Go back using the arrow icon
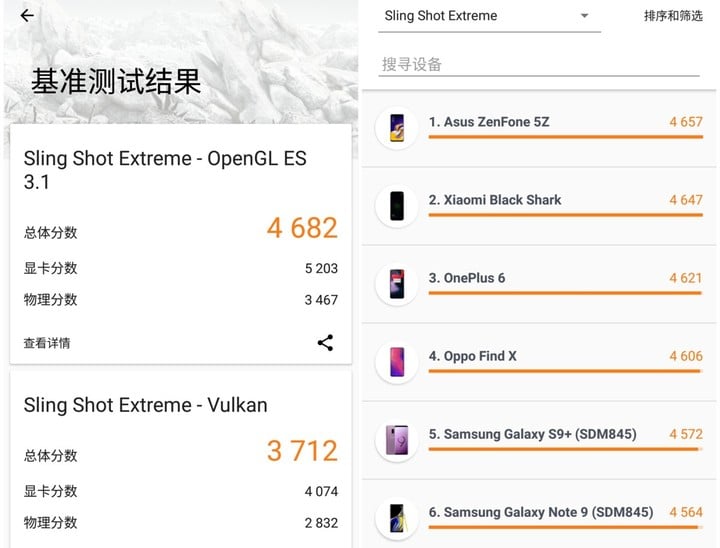This screenshot has width=720, height=548. [x=27, y=16]
